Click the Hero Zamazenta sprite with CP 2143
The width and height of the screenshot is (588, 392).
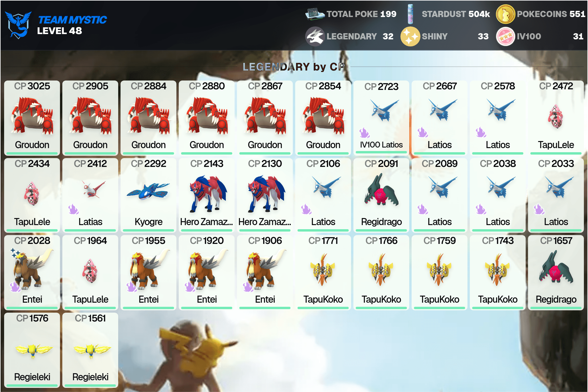(208, 194)
